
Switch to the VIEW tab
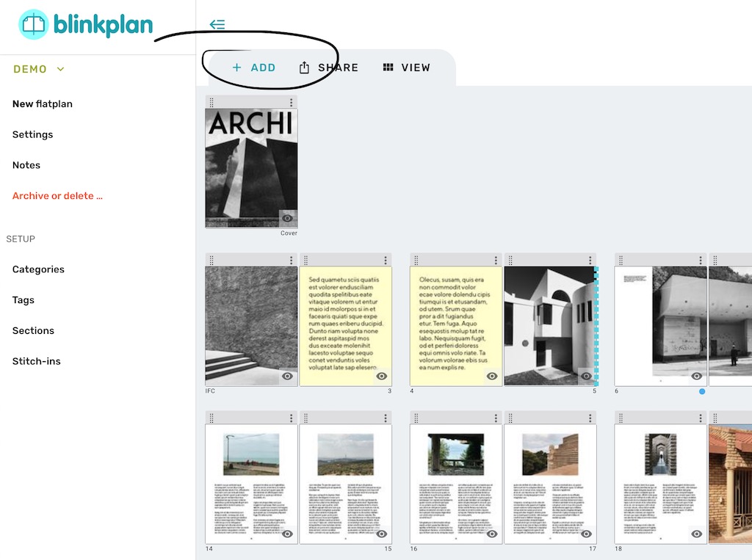(x=406, y=67)
